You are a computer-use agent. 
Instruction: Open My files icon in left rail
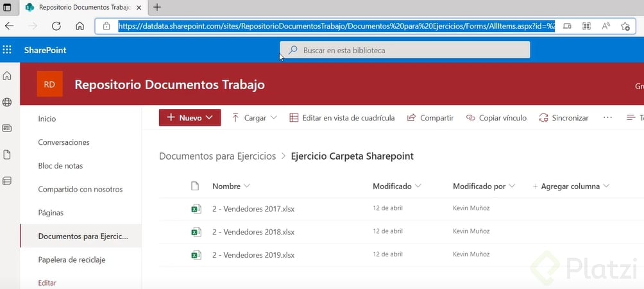point(7,155)
